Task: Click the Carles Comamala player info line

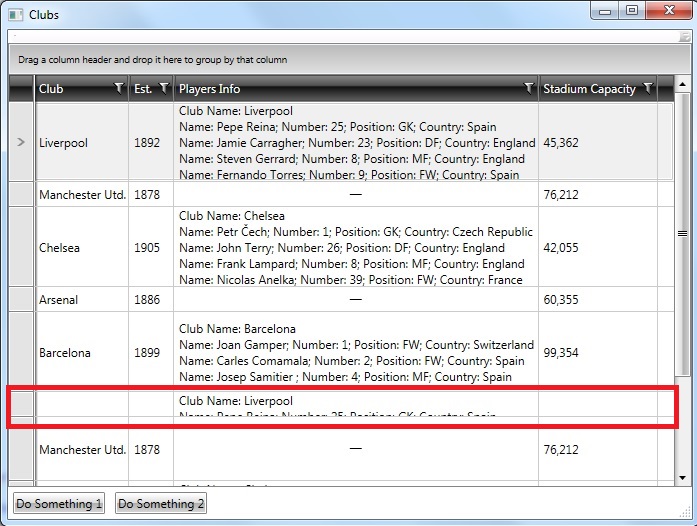Action: [352, 361]
